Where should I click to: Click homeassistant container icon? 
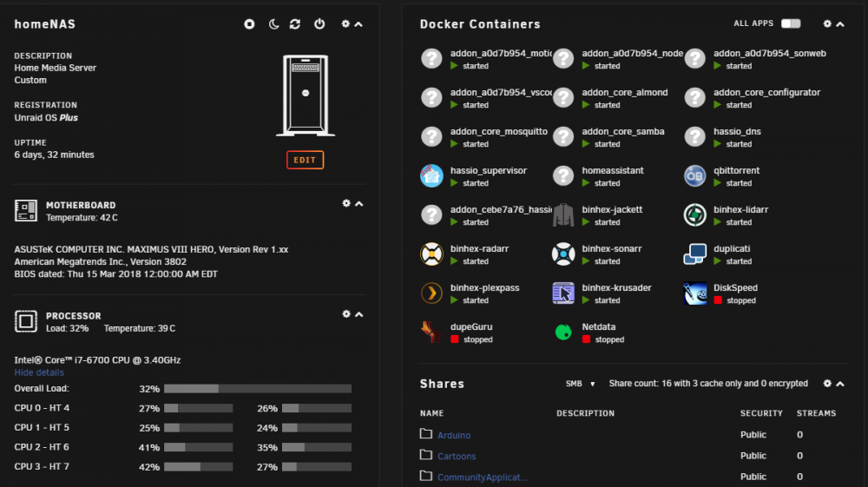563,176
